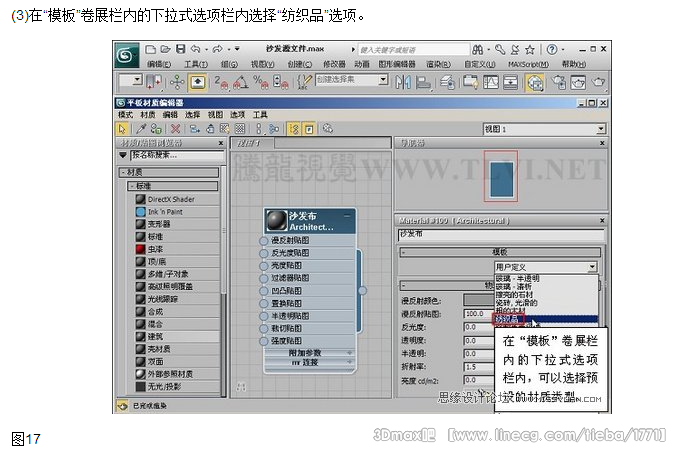Pick material with the eyedropper icon
Screen dimensions: 695x452
[x=141, y=129]
